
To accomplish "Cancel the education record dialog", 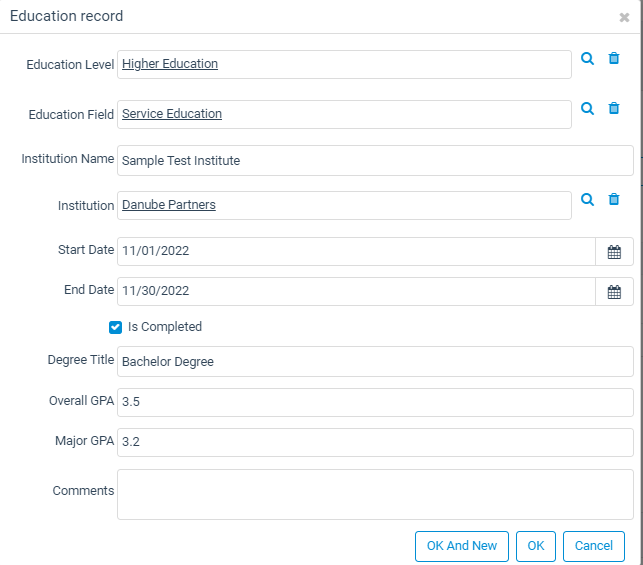I will (x=593, y=546).
